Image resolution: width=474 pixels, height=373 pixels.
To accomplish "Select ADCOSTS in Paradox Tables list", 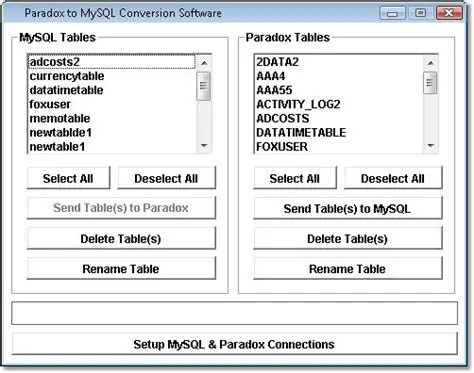I will (339, 118).
